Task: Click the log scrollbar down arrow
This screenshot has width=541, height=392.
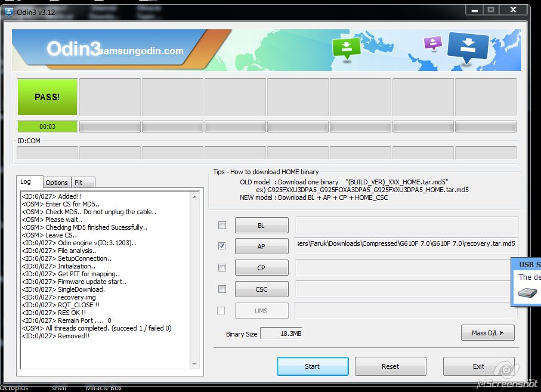Action: [194, 364]
